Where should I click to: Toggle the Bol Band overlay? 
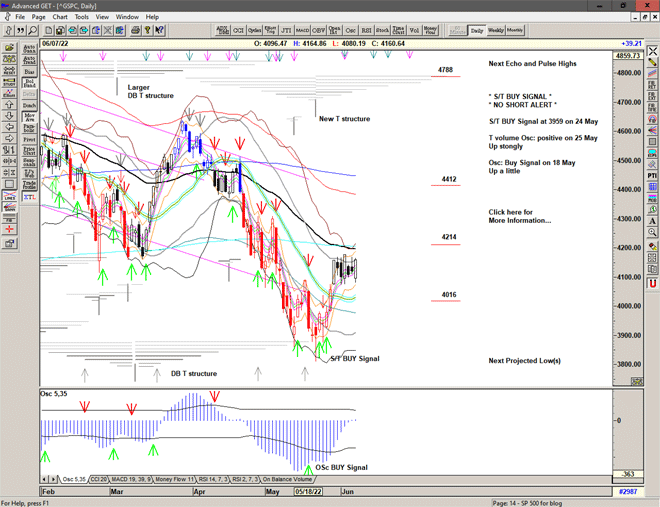(28, 83)
